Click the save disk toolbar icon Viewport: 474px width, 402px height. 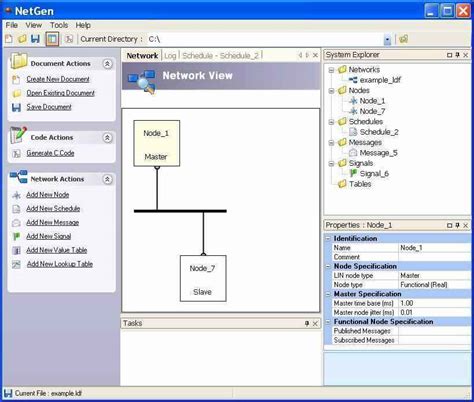[x=35, y=39]
